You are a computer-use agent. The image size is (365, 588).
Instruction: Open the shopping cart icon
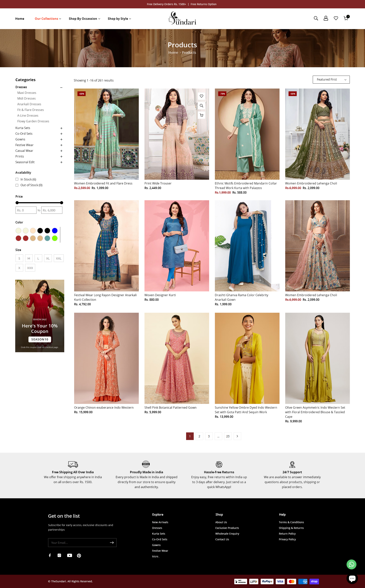[x=346, y=18]
